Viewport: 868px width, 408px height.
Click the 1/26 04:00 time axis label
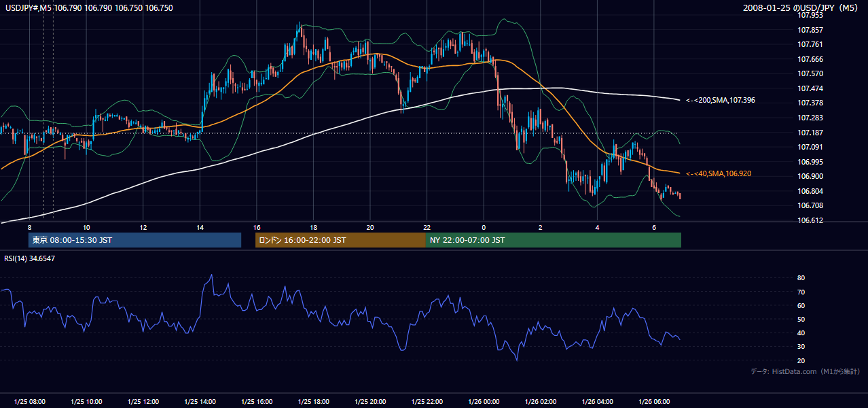[596, 402]
